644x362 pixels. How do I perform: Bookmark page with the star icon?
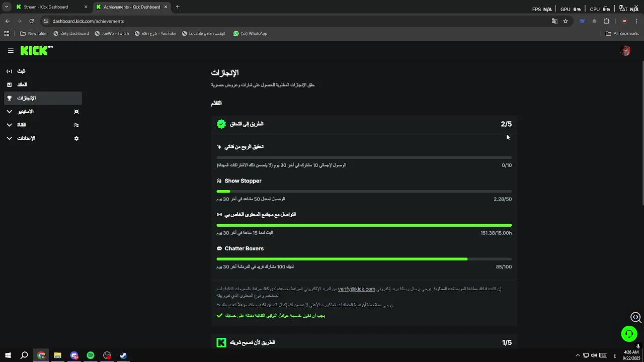566,21
